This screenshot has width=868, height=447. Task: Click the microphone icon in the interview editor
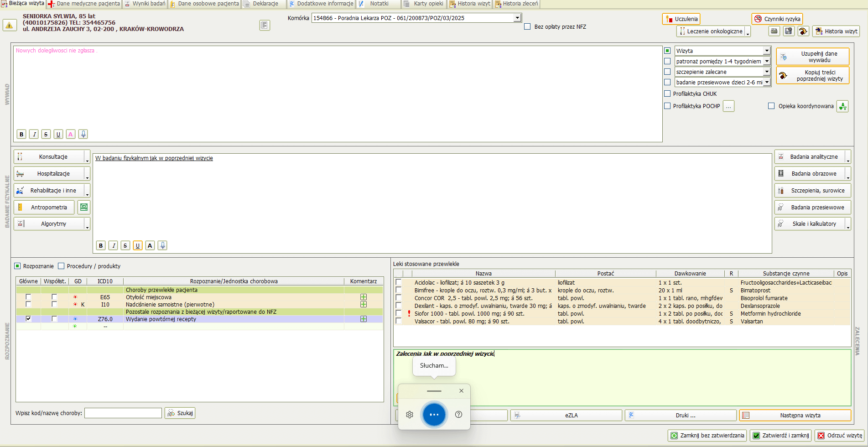coord(83,134)
